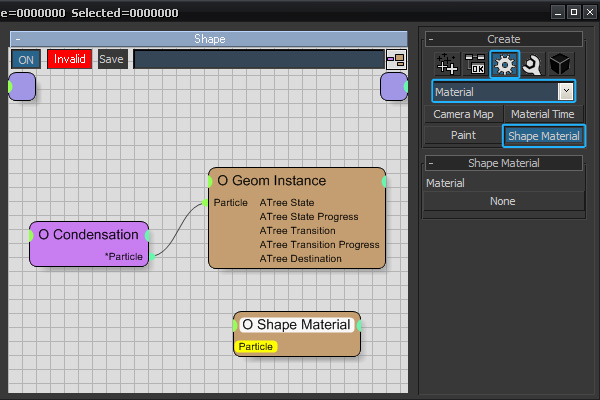Click right green port of Shape Material node
Image resolution: width=600 pixels, height=400 pixels.
359,325
